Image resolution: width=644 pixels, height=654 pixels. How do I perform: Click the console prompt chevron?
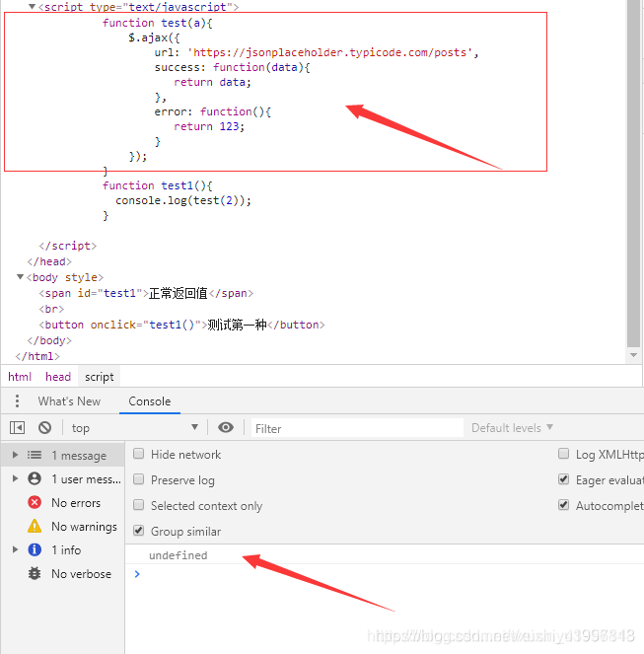(137, 574)
